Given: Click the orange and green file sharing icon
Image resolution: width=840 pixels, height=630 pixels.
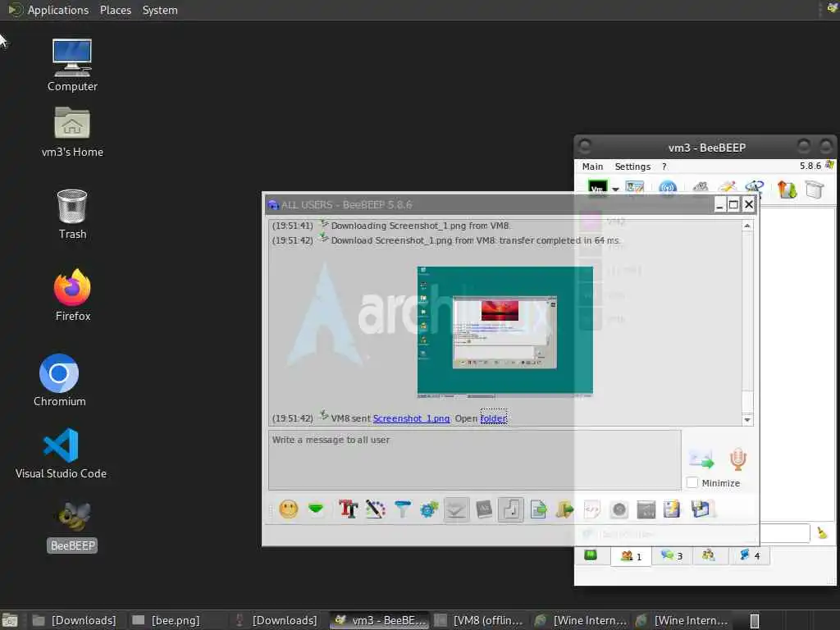Looking at the screenshot, I should coord(787,189).
